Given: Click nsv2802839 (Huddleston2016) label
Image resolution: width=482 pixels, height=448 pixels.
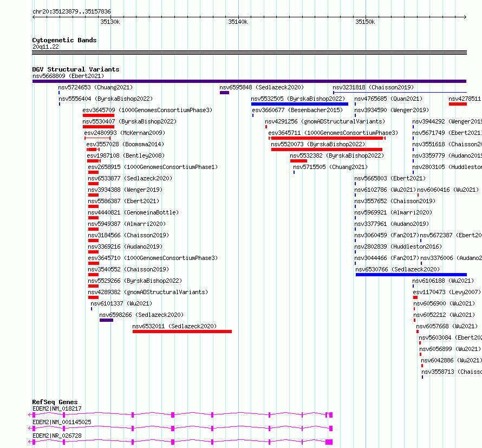Looking at the screenshot, I should pyautogui.click(x=398, y=246).
